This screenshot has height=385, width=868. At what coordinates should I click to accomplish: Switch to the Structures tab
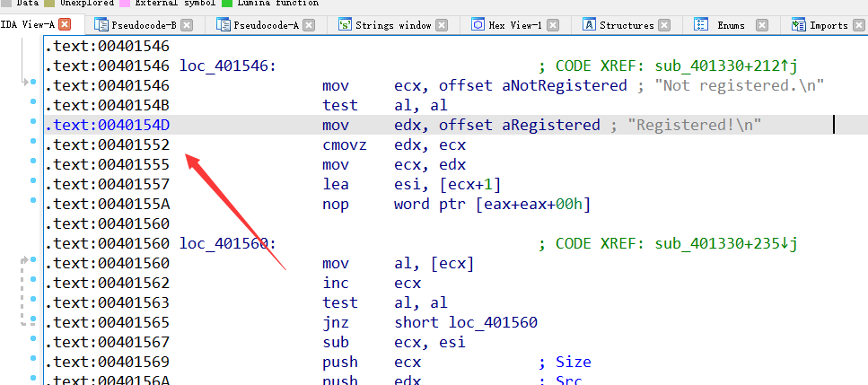[627, 25]
